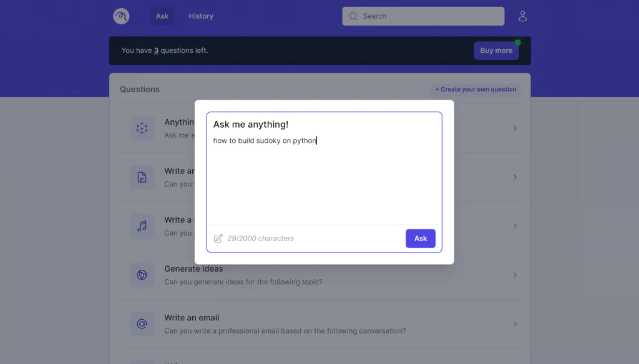Image resolution: width=639 pixels, height=364 pixels.
Task: Expand the Write an email row chevron
Action: tap(515, 323)
